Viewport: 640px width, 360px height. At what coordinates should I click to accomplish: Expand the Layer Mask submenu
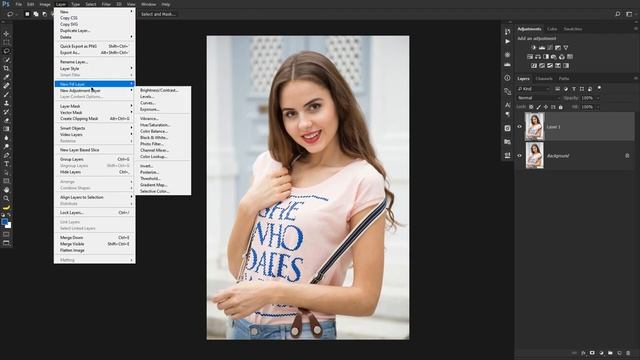95,106
